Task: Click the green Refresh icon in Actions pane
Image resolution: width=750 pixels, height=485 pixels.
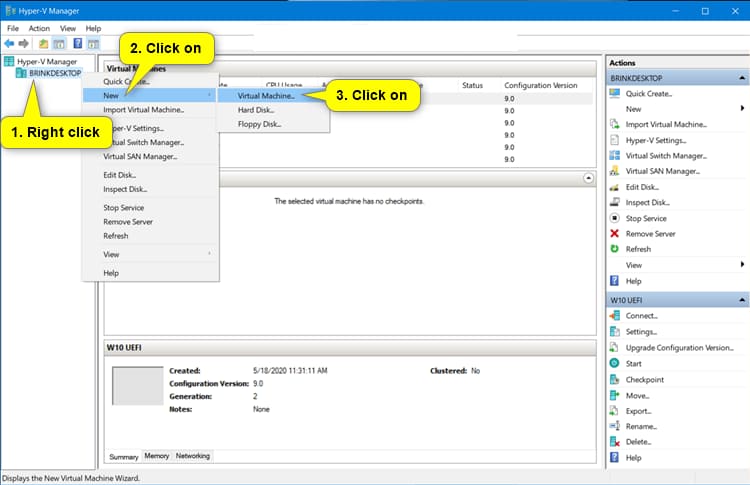Action: coord(615,249)
